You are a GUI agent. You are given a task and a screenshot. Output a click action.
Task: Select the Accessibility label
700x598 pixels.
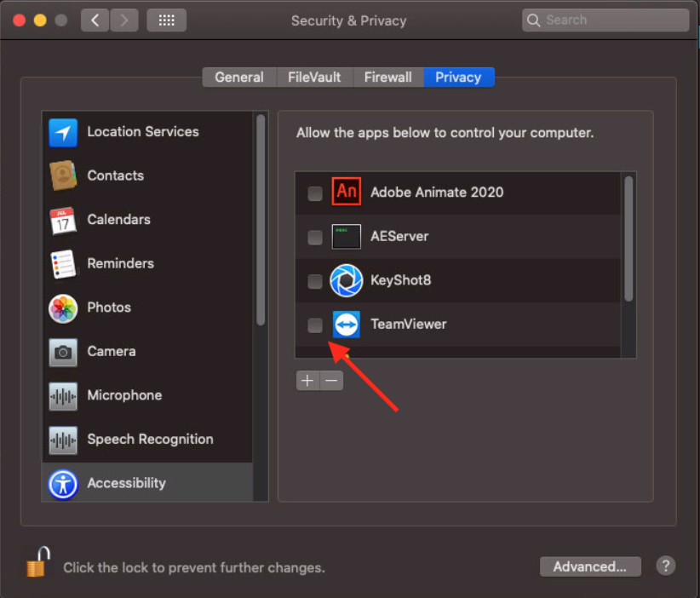point(127,483)
